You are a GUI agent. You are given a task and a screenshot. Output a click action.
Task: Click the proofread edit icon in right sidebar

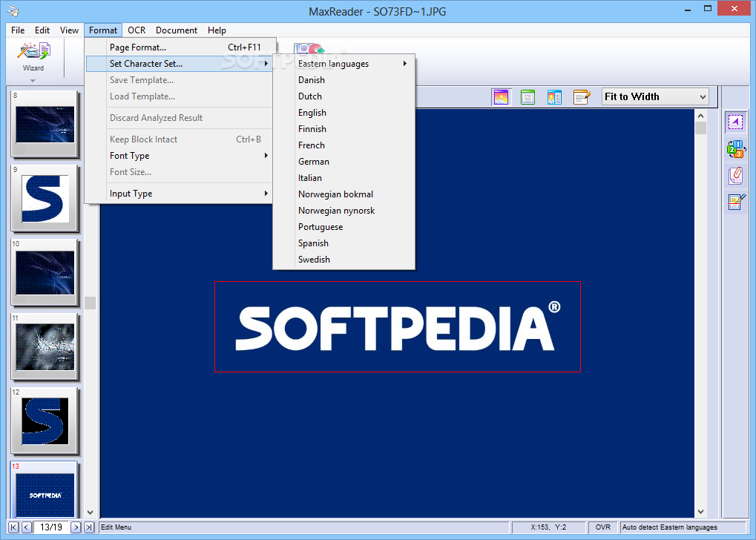click(x=736, y=202)
